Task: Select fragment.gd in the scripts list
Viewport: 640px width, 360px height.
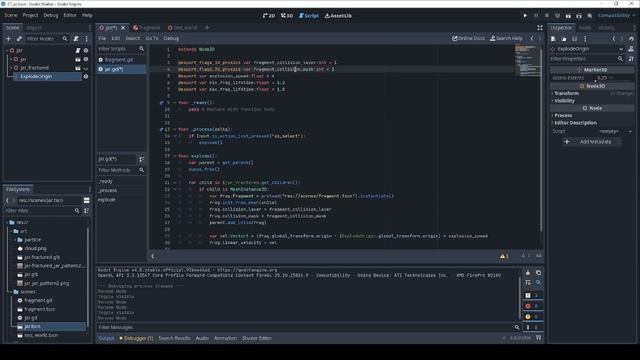Action: (121, 60)
